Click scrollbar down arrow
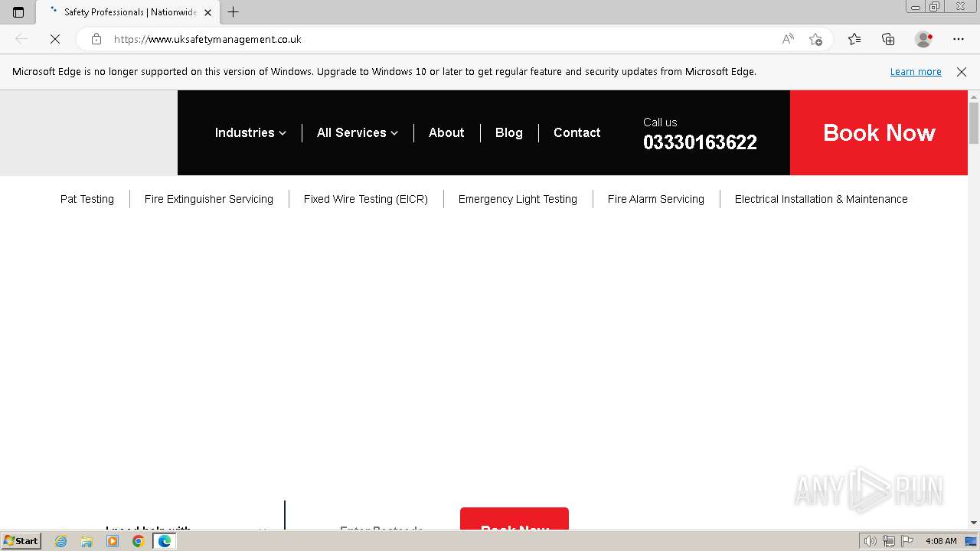 pyautogui.click(x=974, y=523)
